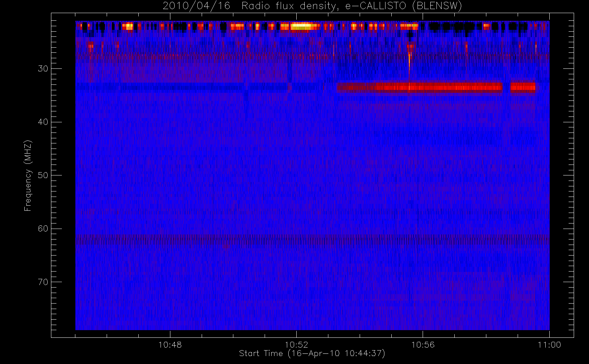Click the short red band segment before 11:00
The height and width of the screenshot is (364, 589).
[523, 87]
